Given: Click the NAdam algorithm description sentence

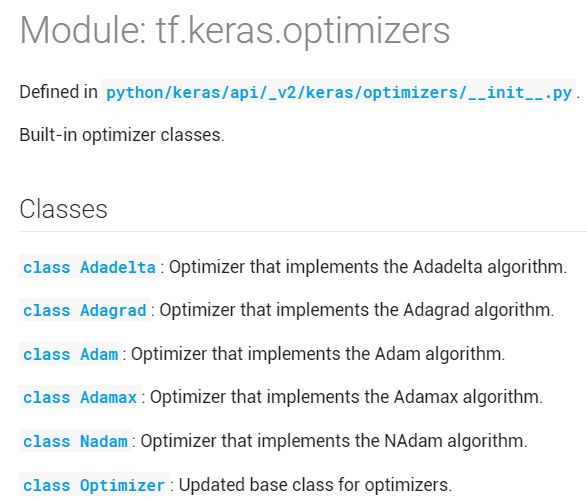Looking at the screenshot, I should pyautogui.click(x=334, y=441).
